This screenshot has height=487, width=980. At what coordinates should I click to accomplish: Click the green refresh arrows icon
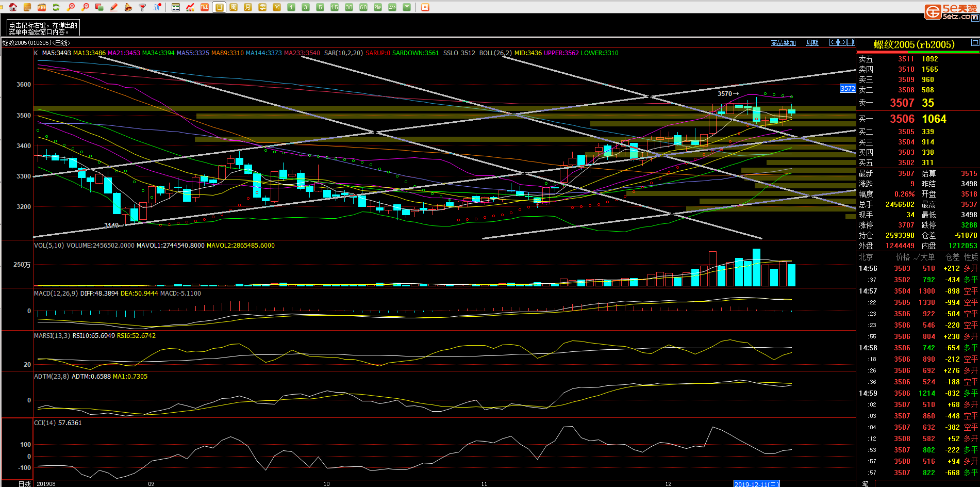point(56,7)
